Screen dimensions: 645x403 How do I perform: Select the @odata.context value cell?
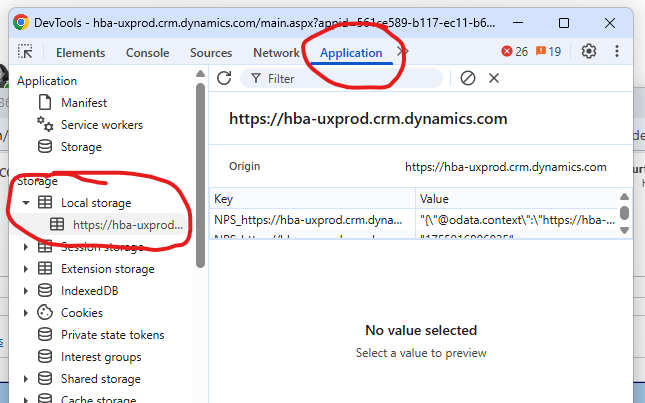click(517, 220)
